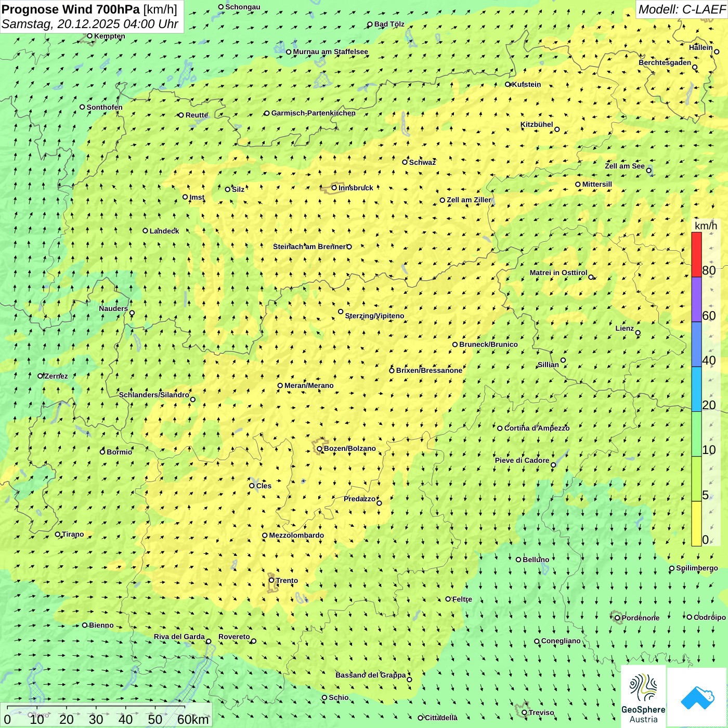The height and width of the screenshot is (728, 728).
Task: Click the Berchtesgaden label
Action: [665, 62]
